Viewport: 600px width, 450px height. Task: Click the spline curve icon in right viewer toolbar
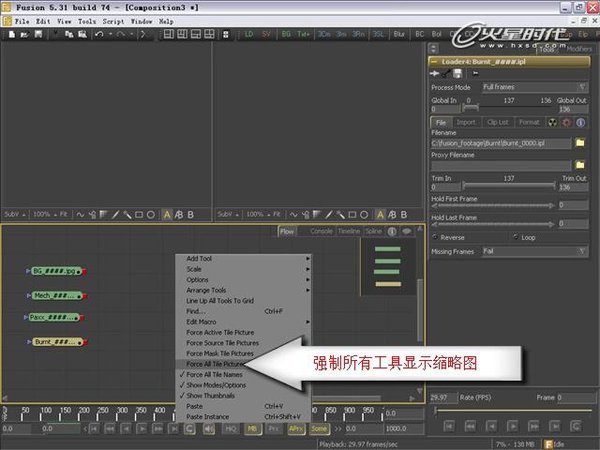coord(293,215)
